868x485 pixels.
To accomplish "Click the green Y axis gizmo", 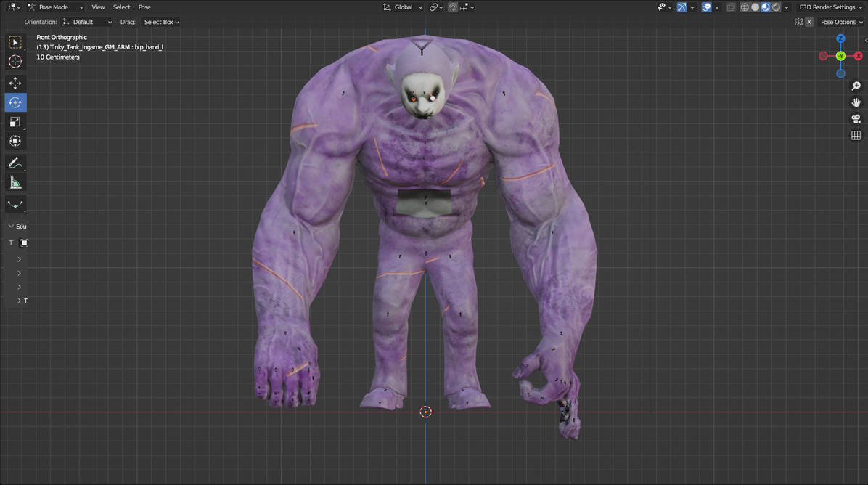I will [840, 56].
